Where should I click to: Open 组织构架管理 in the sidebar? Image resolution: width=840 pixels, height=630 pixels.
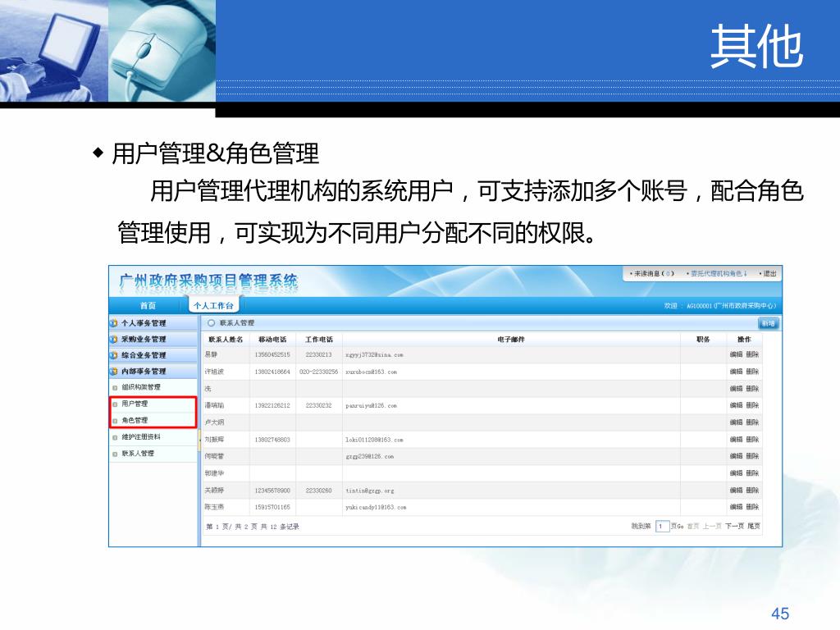[141, 387]
